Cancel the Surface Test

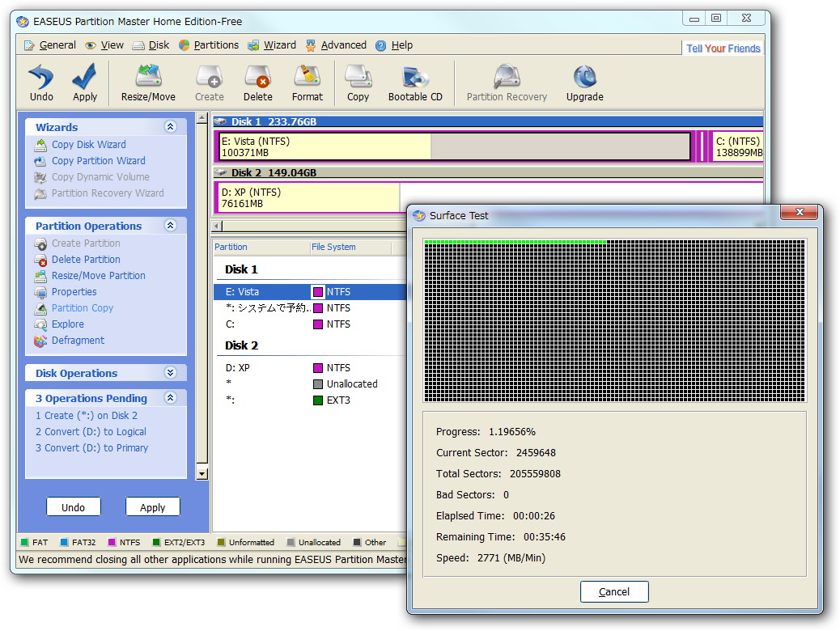coord(614,591)
